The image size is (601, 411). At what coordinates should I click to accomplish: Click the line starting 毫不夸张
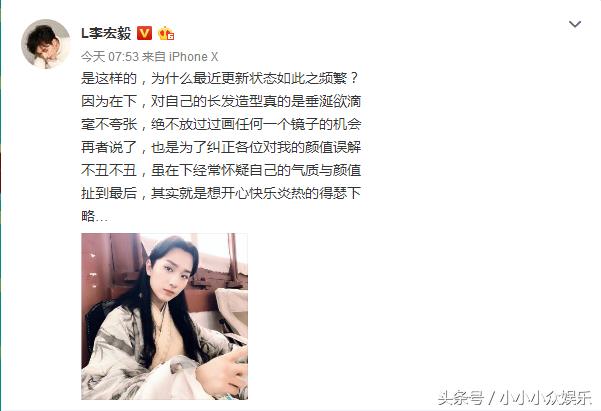pos(221,124)
